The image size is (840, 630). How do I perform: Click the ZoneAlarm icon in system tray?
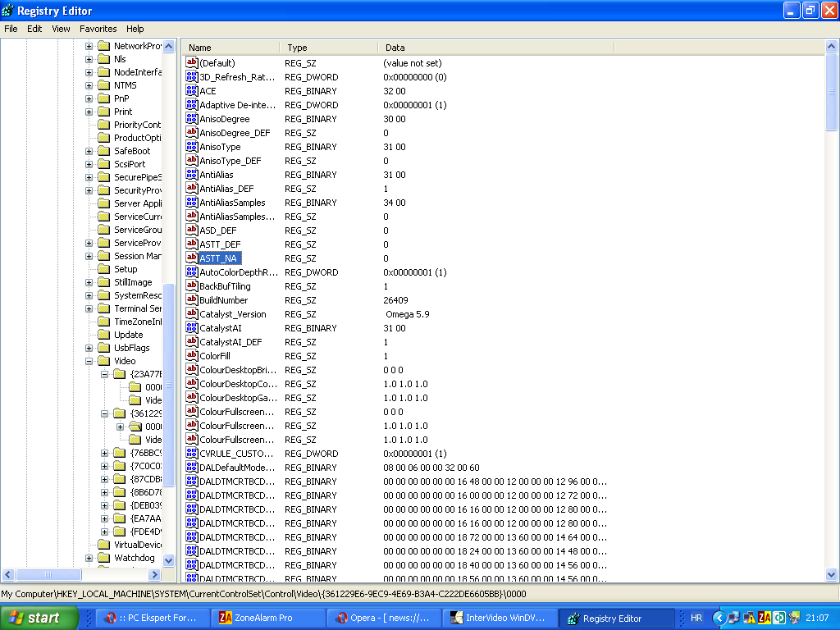[762, 618]
